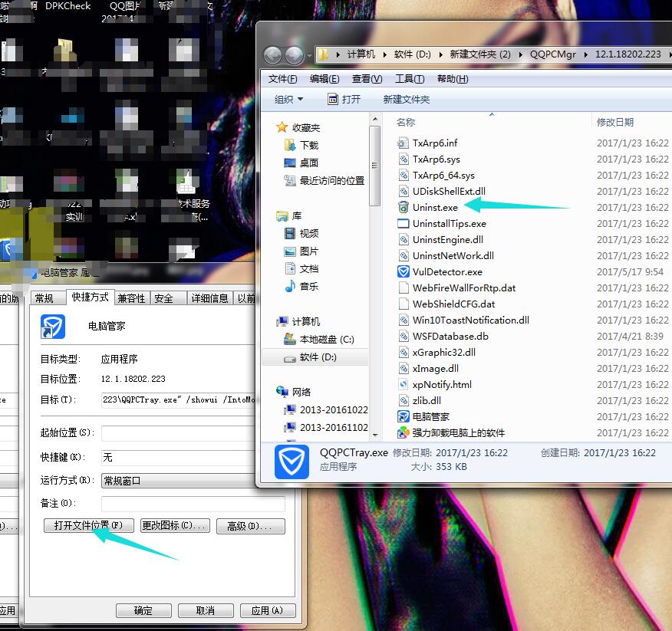This screenshot has height=631, width=672.
Task: Click the 快捷键(K) input field
Action: [x=179, y=457]
